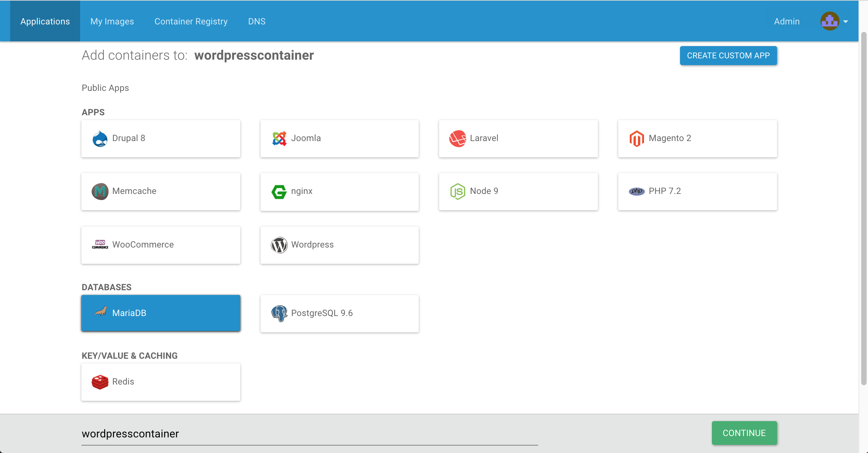
Task: Select the WooCommerce label
Action: 143,244
